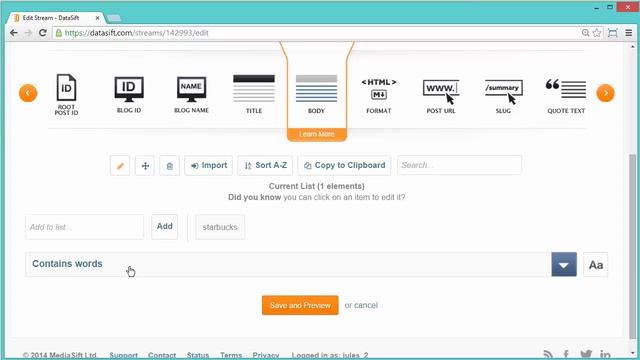Open the RSS feed icon in footer

coord(548,354)
